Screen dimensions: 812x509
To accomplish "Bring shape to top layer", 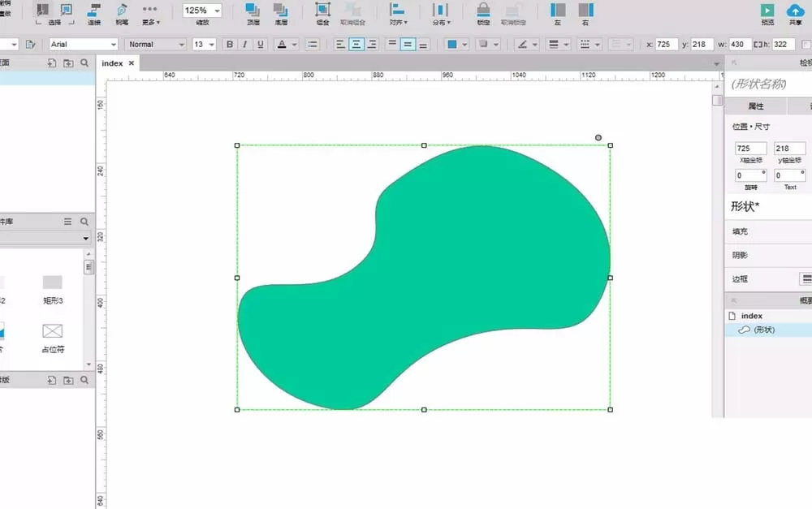I will pyautogui.click(x=253, y=14).
